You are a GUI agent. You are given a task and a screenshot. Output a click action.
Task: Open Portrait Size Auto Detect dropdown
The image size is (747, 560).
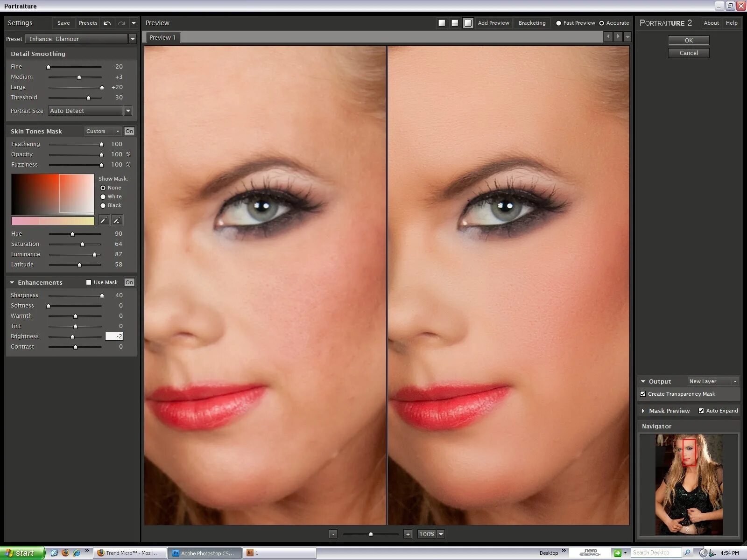click(x=128, y=111)
